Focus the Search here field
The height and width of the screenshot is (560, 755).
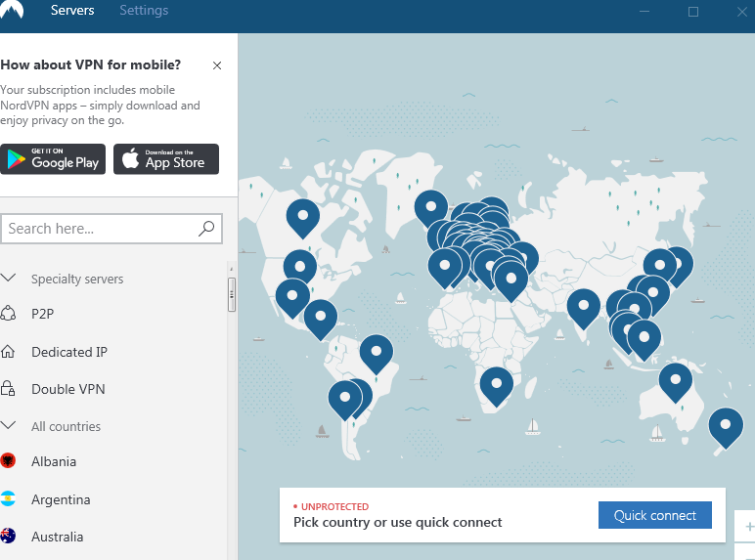coord(111,229)
